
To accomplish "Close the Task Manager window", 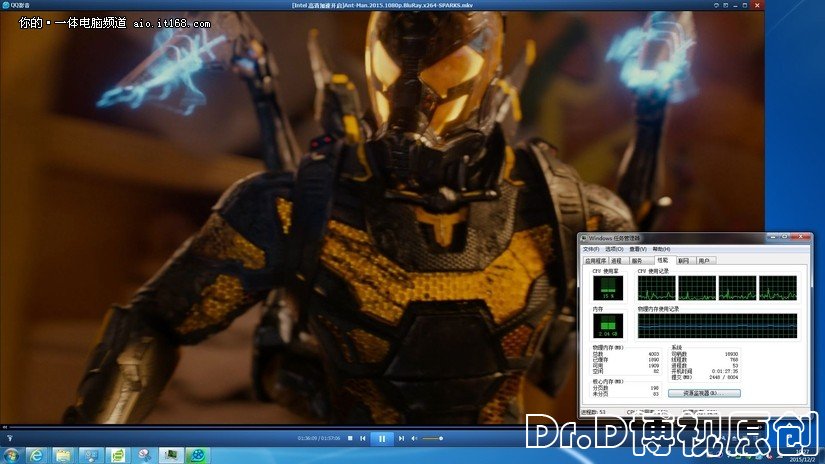I will coord(800,237).
